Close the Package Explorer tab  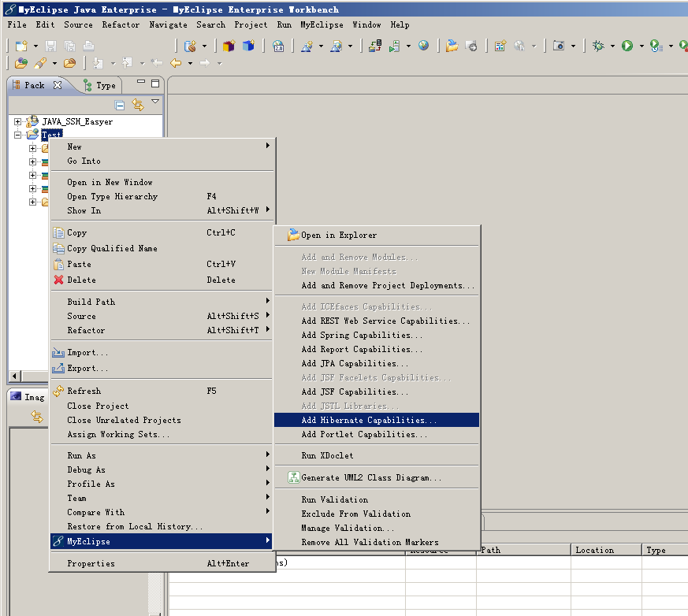[58, 85]
